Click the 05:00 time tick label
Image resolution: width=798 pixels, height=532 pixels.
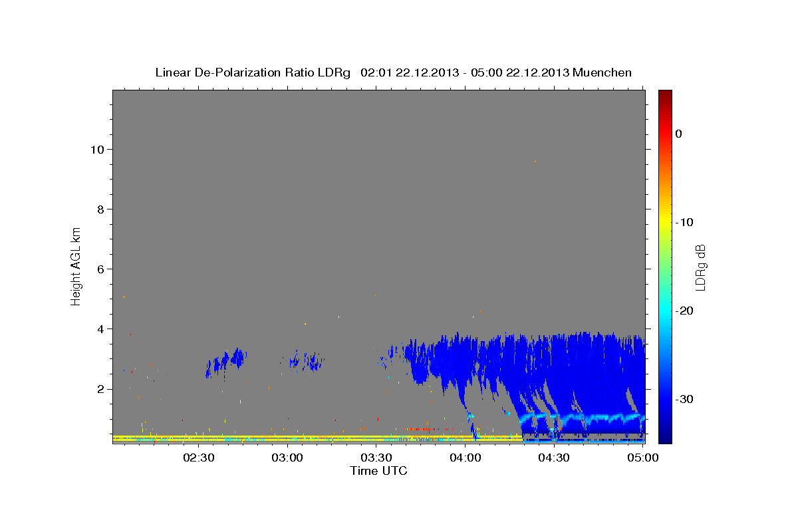coord(643,458)
